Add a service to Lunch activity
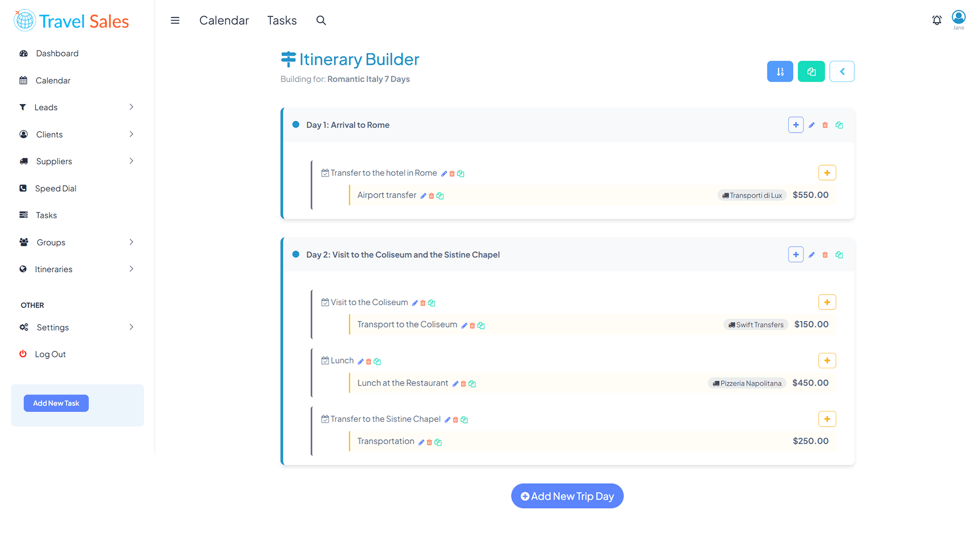 827,361
